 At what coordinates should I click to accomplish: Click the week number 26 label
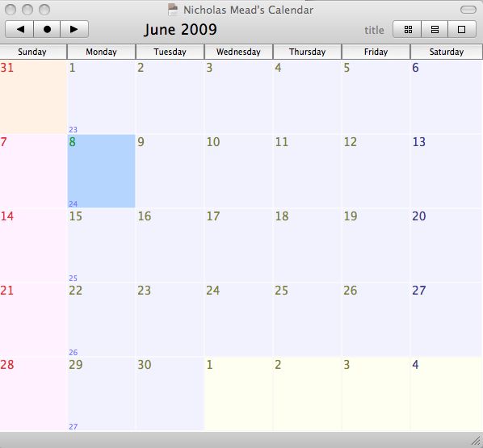coord(73,352)
